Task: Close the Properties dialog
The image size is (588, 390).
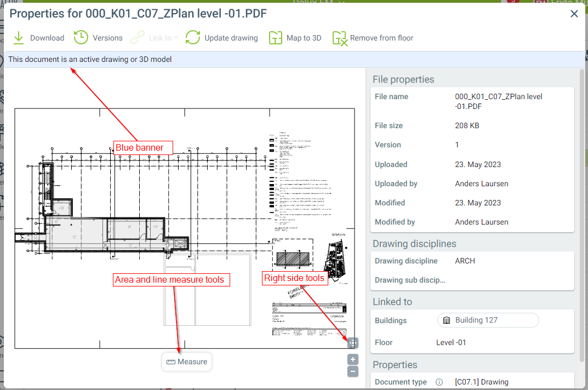Action: (574, 14)
